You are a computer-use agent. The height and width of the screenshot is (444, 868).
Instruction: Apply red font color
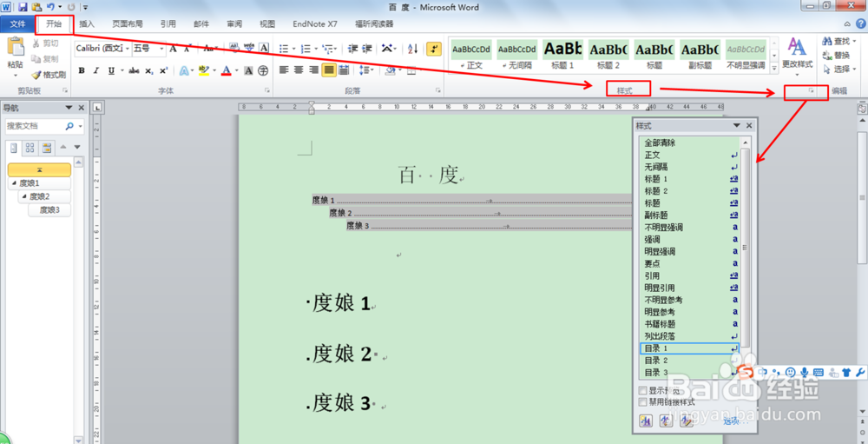[226, 71]
